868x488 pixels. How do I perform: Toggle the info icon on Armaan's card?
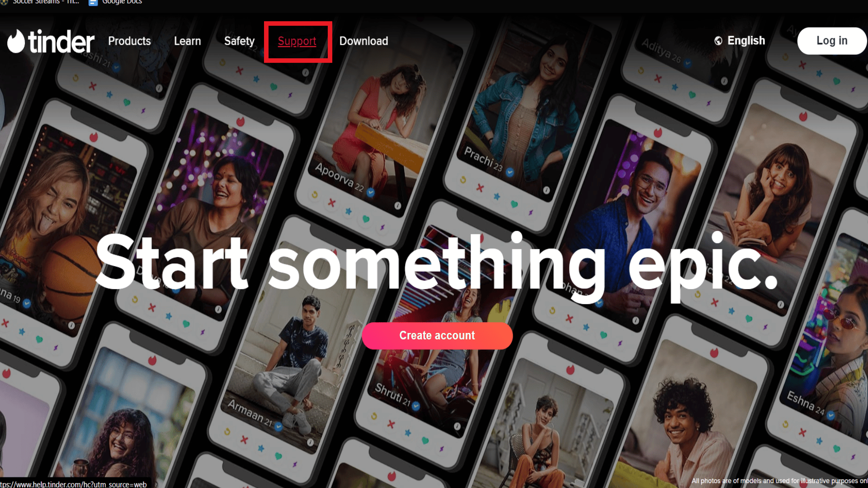311,442
